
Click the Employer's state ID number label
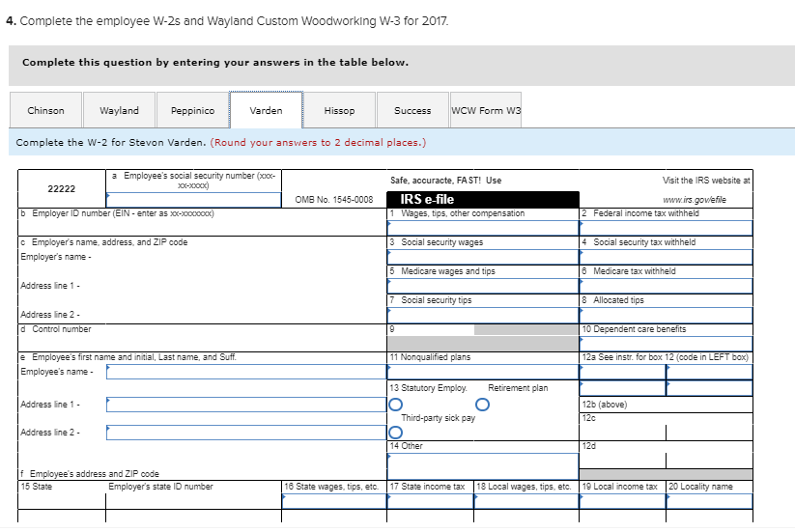coord(160,487)
